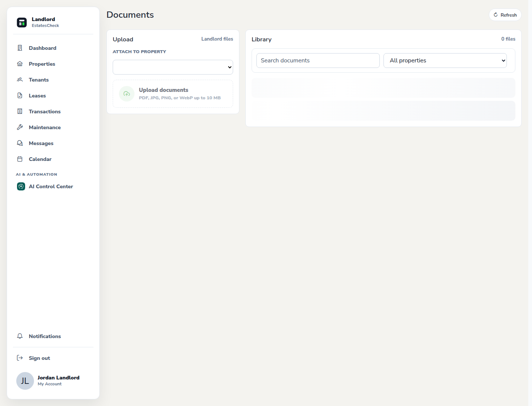Click the Search documents field
Viewport: 532px width, 406px height.
[x=318, y=61]
